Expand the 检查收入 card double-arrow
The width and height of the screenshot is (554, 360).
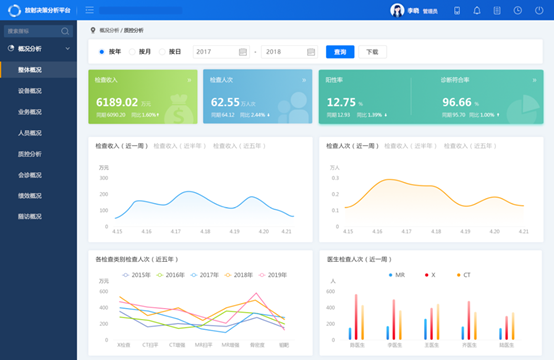[189, 81]
